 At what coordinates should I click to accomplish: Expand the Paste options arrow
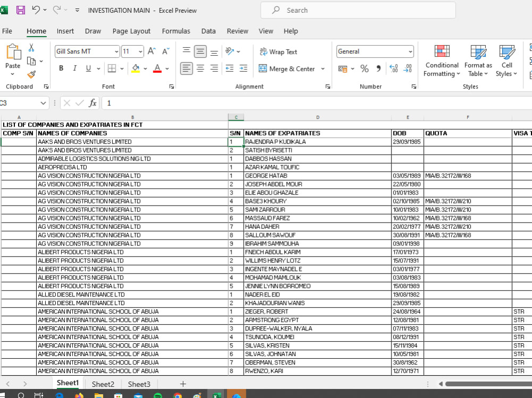pyautogui.click(x=13, y=74)
